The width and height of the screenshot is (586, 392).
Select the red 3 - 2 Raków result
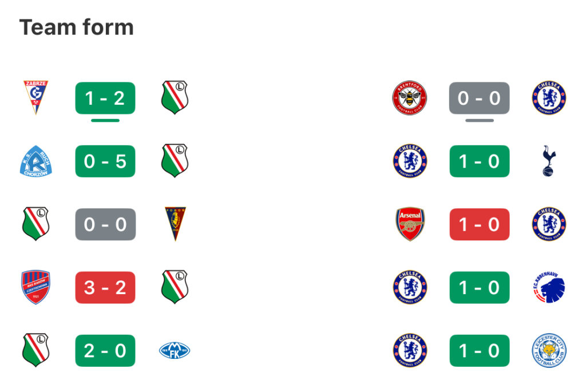(x=105, y=287)
